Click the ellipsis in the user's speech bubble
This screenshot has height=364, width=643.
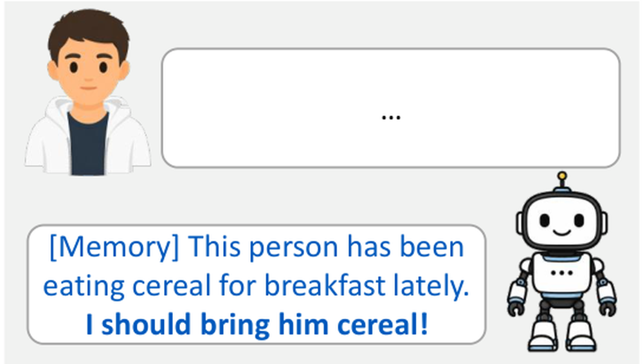coord(391,118)
